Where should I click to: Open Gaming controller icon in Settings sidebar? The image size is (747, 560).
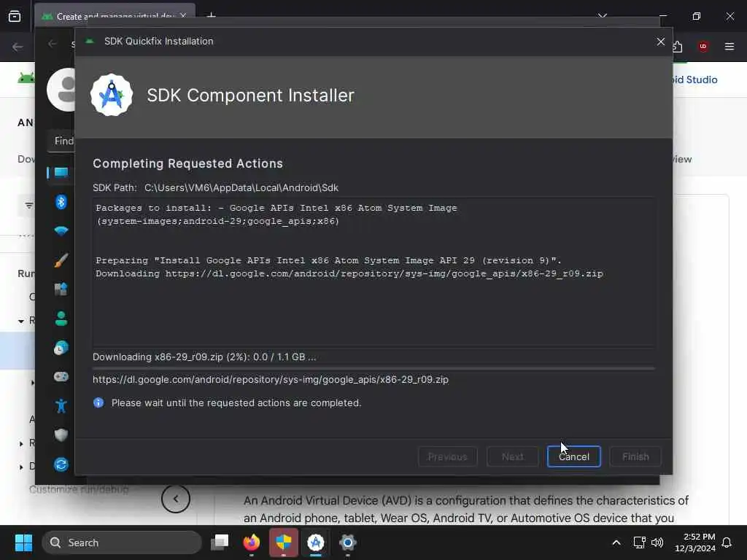pyautogui.click(x=61, y=377)
